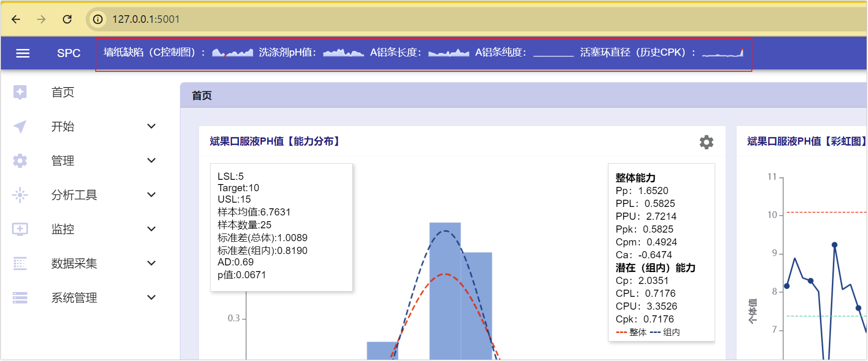Select 首页 in the sidebar menu

63,92
